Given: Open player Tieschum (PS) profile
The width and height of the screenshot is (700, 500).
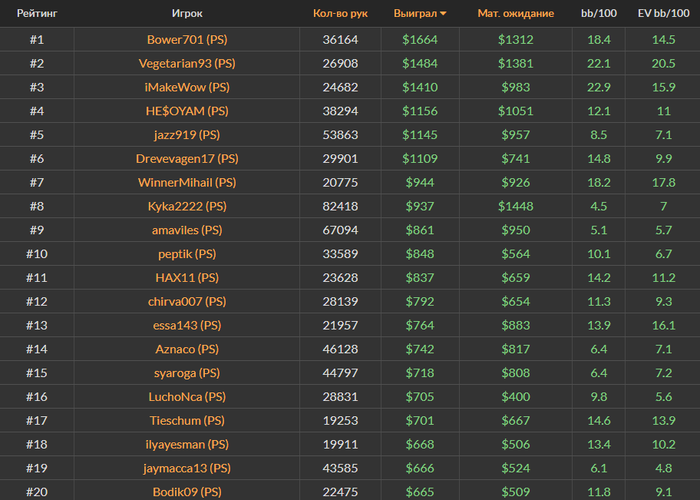Looking at the screenshot, I should (x=187, y=421).
